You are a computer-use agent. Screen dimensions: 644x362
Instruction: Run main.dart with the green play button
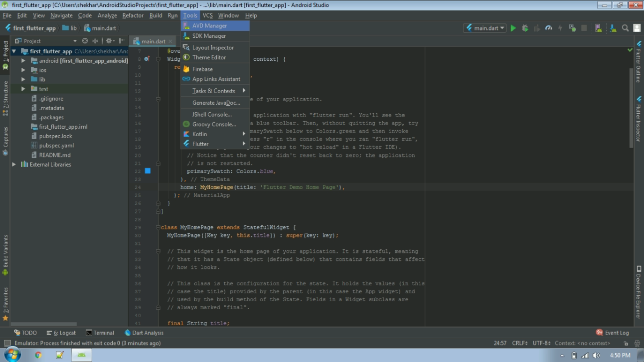pos(513,28)
